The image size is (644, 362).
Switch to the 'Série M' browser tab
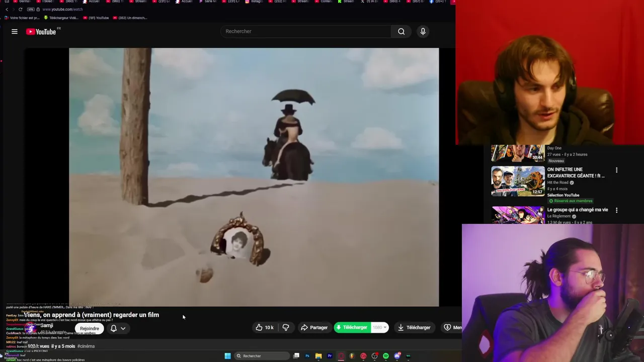point(209,2)
